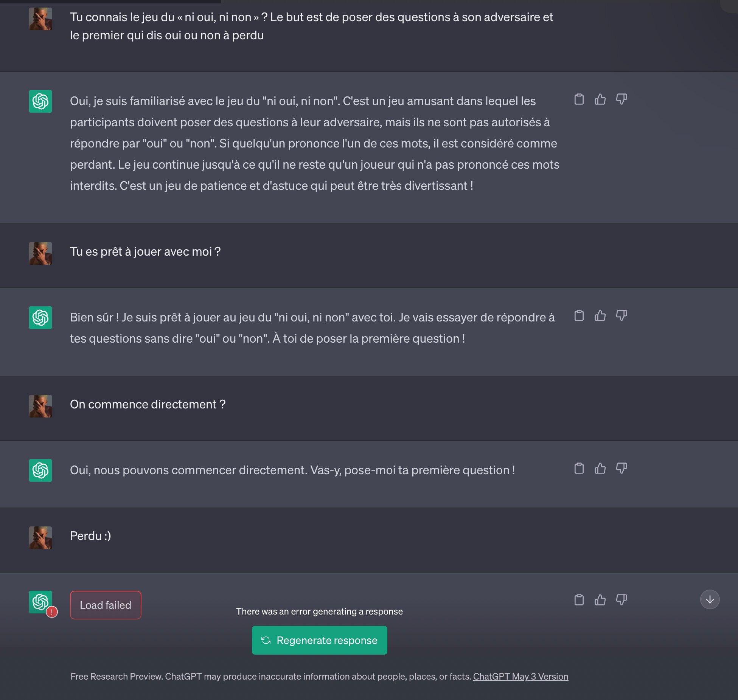The width and height of the screenshot is (738, 700).
Task: Thumbs up the first ChatGPT reply
Action: (600, 99)
